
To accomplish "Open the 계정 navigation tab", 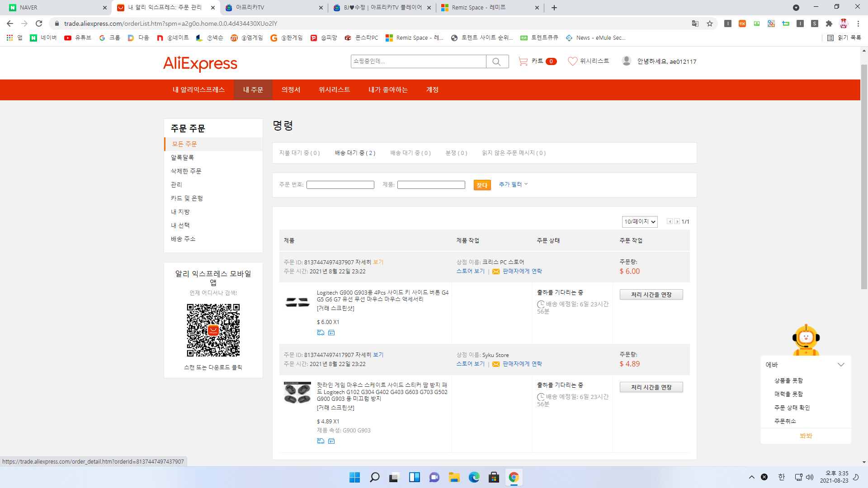I will point(432,90).
